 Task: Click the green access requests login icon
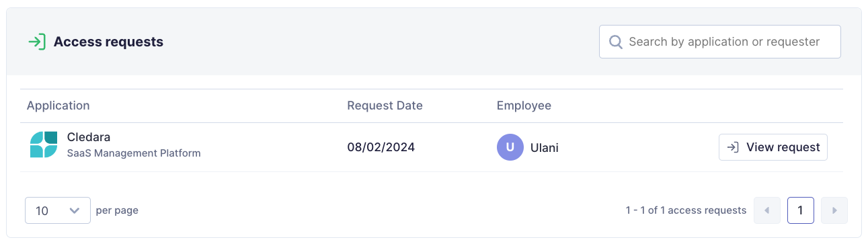(x=36, y=42)
